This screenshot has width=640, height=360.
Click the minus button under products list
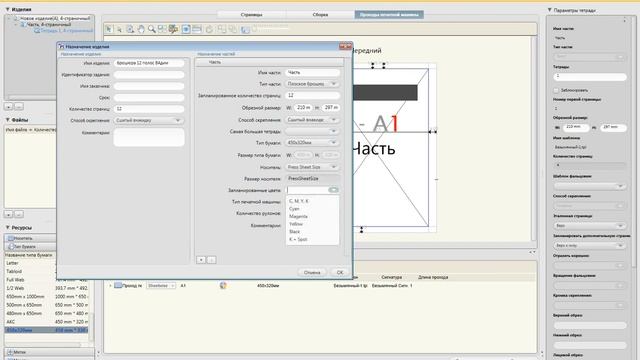(x=19, y=107)
